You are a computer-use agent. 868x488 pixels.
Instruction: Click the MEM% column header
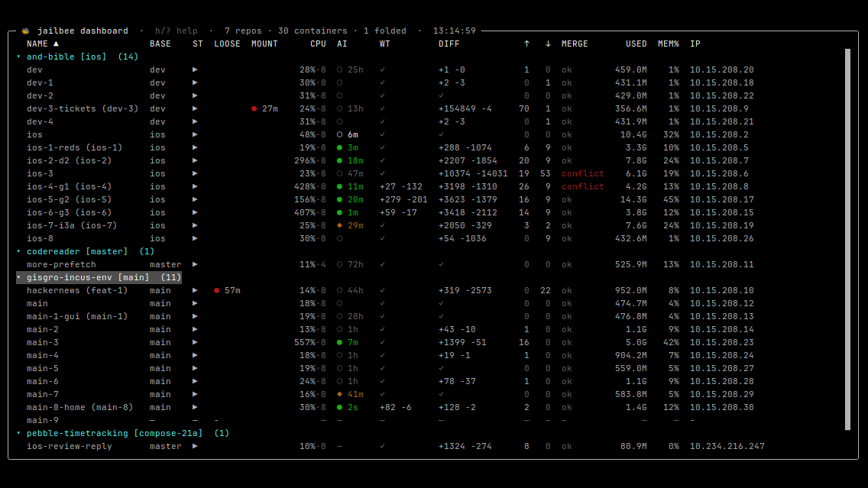(x=669, y=44)
